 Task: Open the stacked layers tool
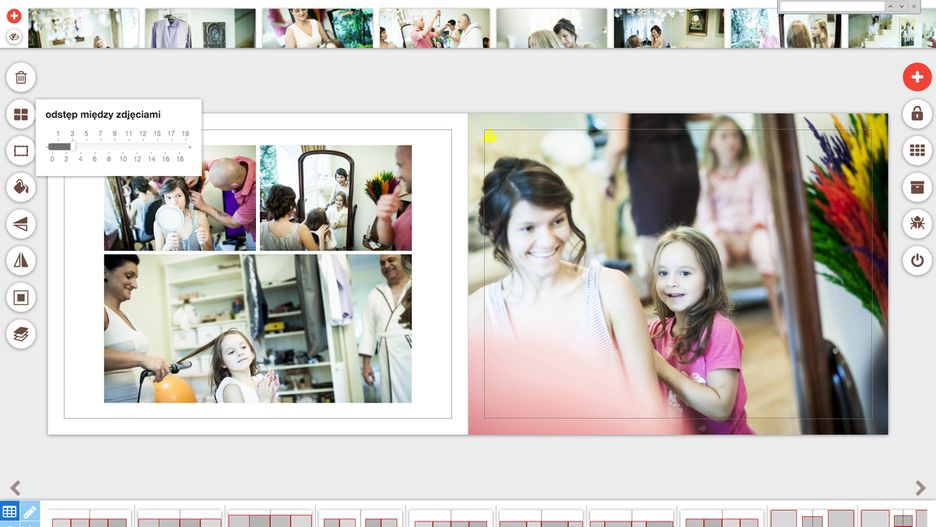(x=21, y=334)
